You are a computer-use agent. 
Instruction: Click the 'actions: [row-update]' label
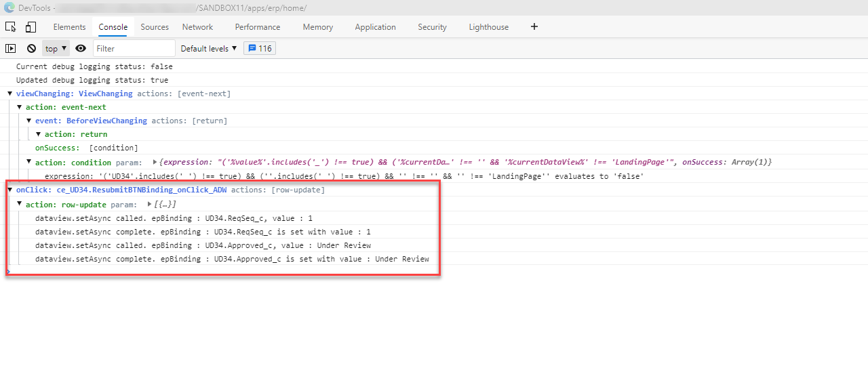point(278,190)
